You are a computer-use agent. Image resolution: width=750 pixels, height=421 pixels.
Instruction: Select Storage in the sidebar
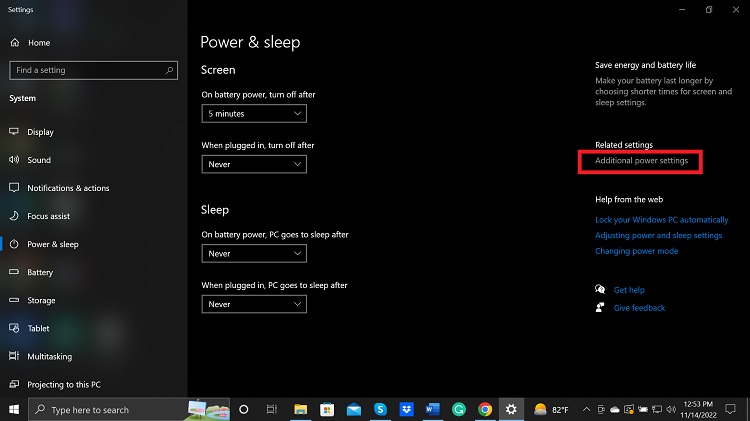click(41, 300)
